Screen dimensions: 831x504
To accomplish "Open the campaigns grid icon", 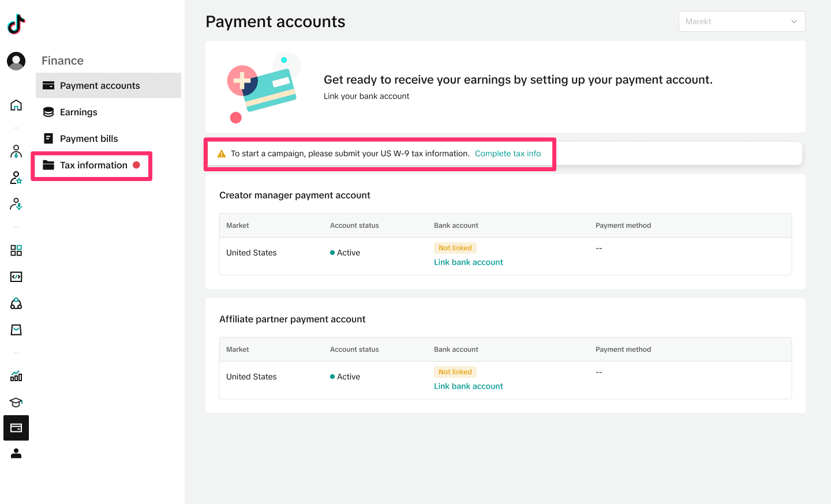I will pos(16,250).
